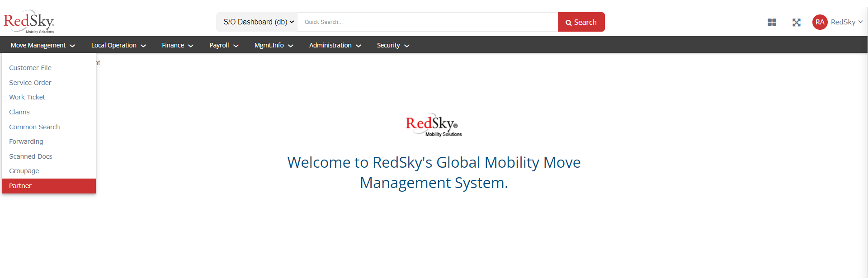
Task: Open Scanned Docs menu entry
Action: click(x=49, y=156)
